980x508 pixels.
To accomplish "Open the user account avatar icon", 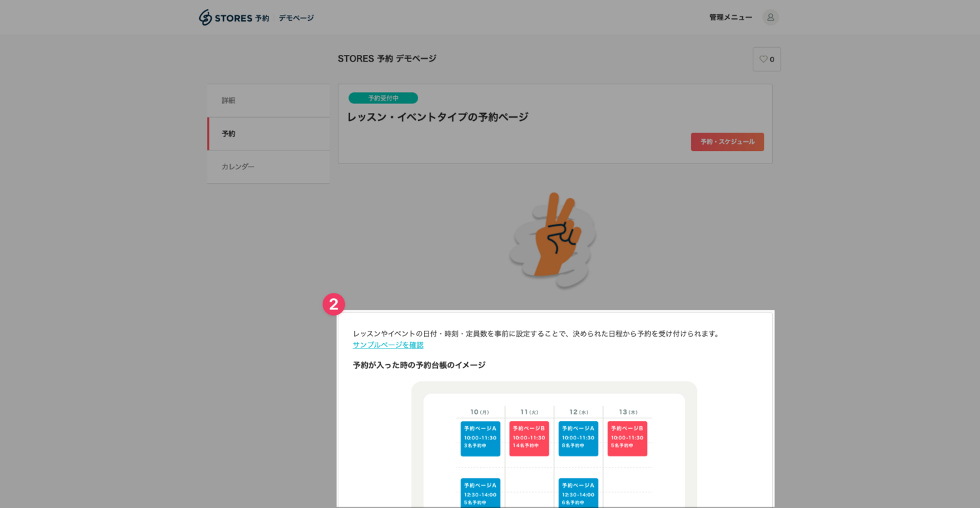I will point(770,18).
